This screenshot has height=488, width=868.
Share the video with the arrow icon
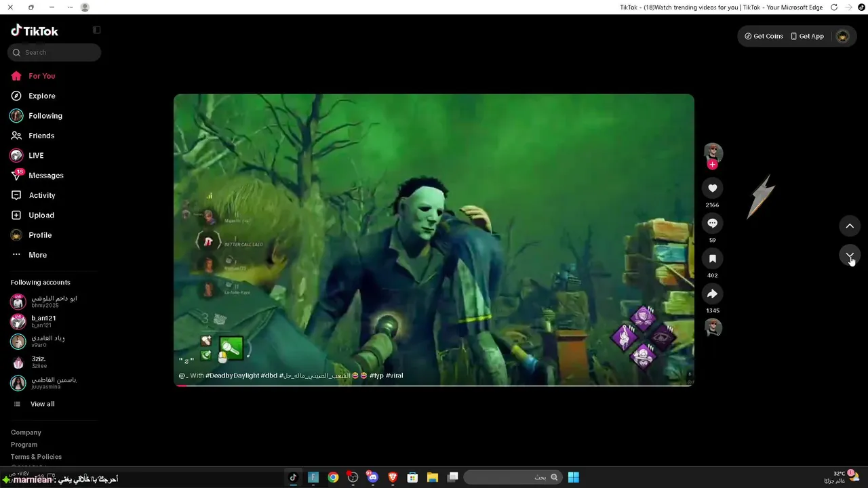[712, 293]
